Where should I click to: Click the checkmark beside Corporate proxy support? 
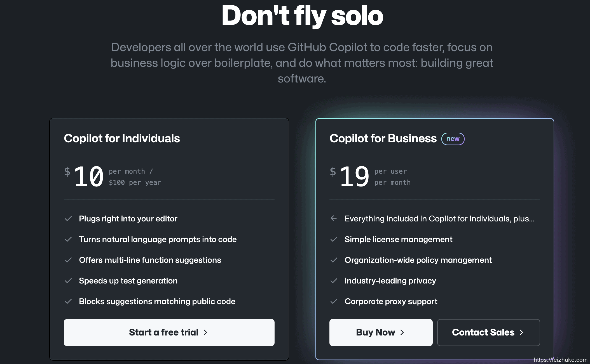coord(334,301)
